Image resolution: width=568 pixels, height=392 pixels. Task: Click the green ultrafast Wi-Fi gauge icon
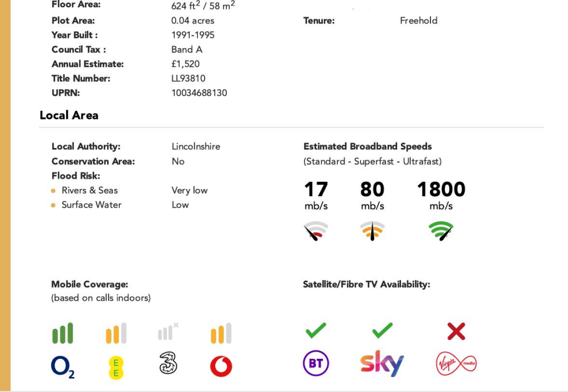(x=442, y=230)
